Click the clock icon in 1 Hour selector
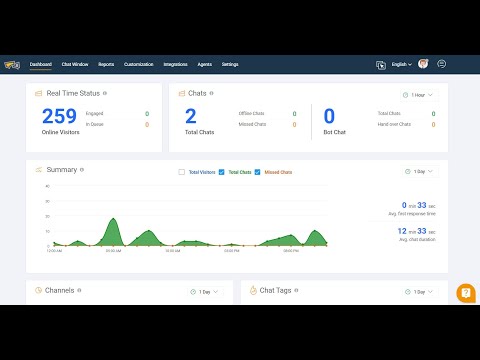480x360 pixels. [x=405, y=95]
